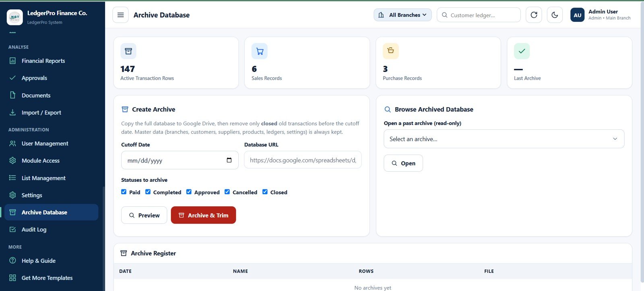644x291 pixels.
Task: Select Archive Database menu item
Action: [x=52, y=212]
